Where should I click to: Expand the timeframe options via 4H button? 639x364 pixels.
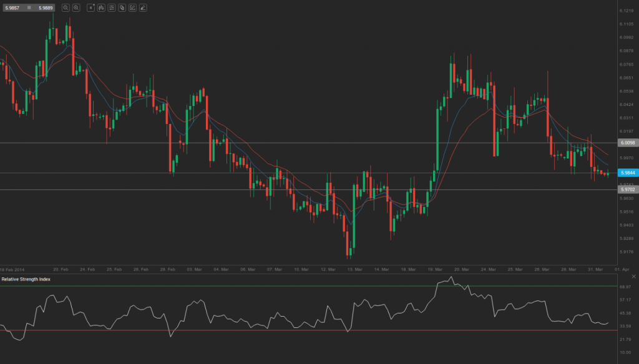92,8
